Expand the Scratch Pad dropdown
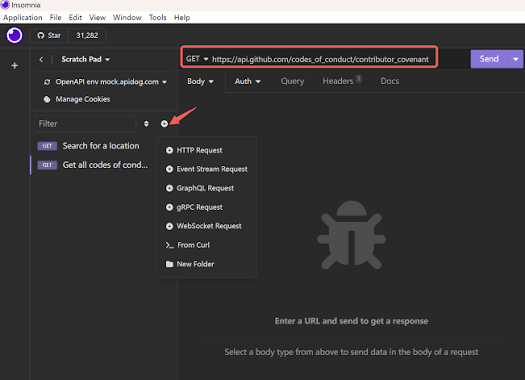 pos(85,59)
